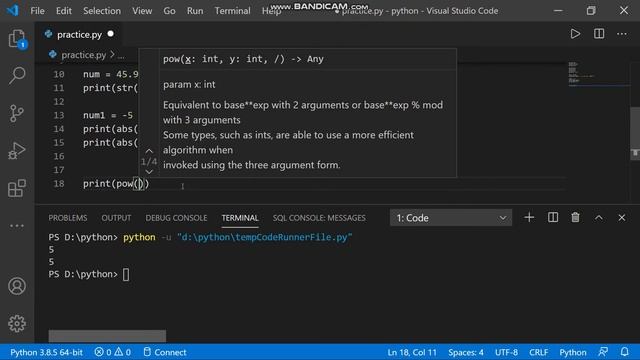Switch to the OUTPUT panel tab
The height and width of the screenshot is (360, 640).
(116, 218)
